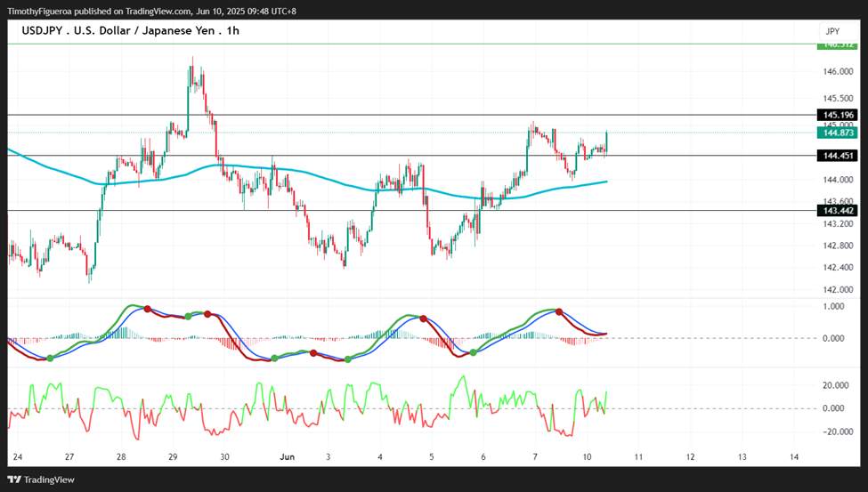Click the TimothyFigueroa published on TradingView.com header
Image resolution: width=868 pixels, height=492 pixels.
pyautogui.click(x=151, y=11)
